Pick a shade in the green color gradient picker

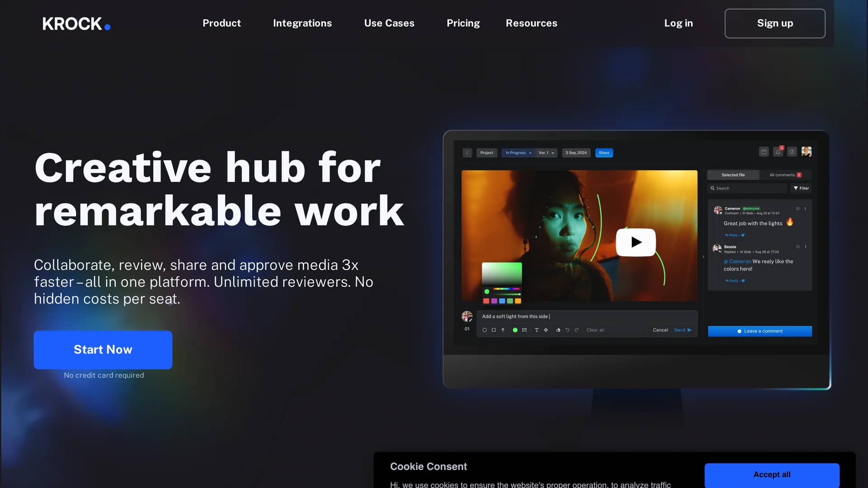point(502,273)
